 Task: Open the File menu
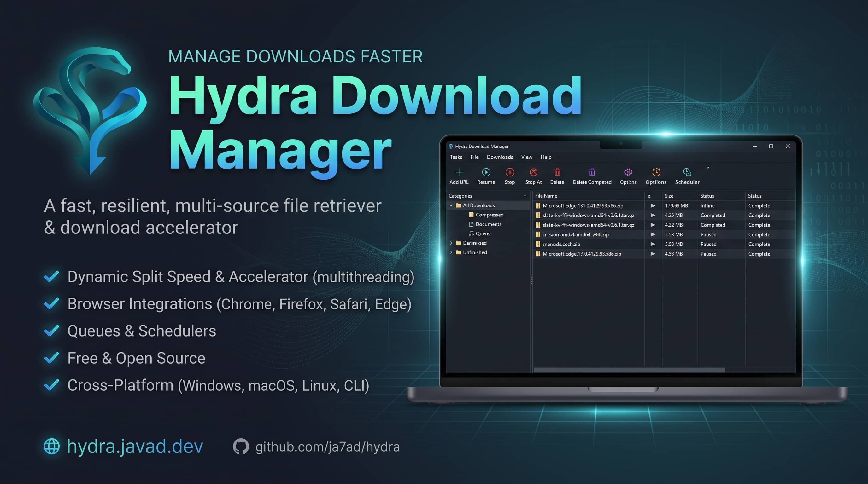(474, 157)
